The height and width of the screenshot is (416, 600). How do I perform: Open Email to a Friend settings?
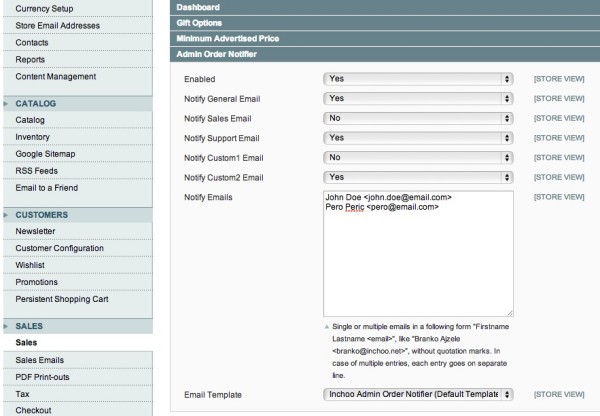tap(47, 188)
